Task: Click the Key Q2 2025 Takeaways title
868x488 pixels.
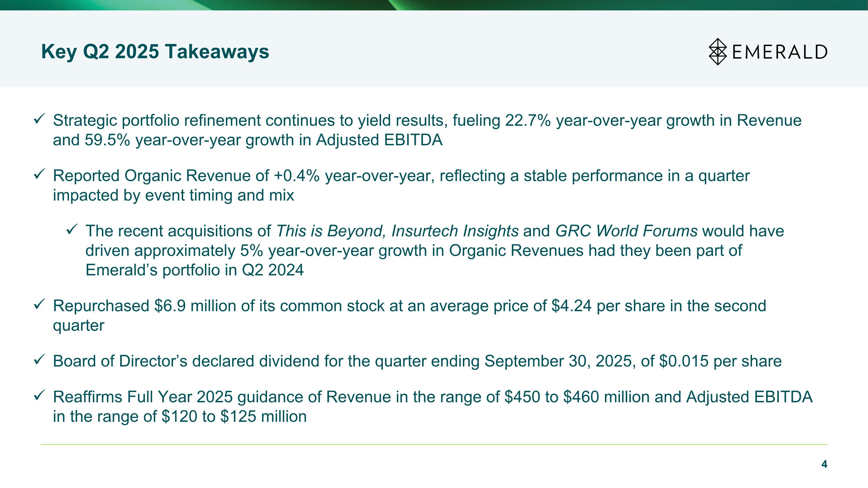Action: pyautogui.click(x=155, y=51)
